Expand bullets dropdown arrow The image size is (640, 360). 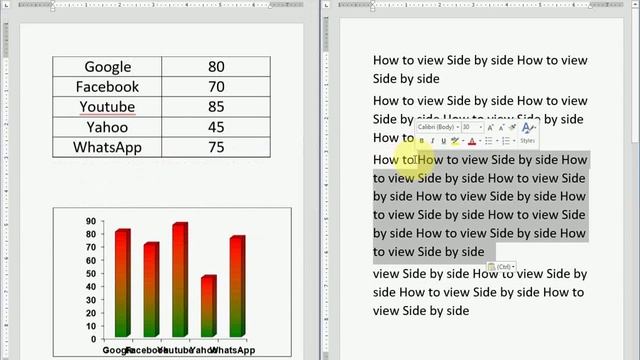[x=497, y=141]
